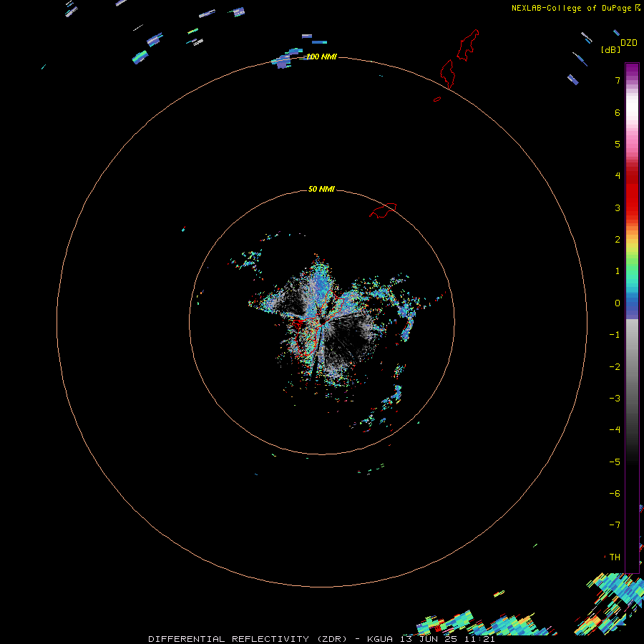Click the 50 NMI range ring label
Image resolution: width=644 pixels, height=644 pixels.
321,189
